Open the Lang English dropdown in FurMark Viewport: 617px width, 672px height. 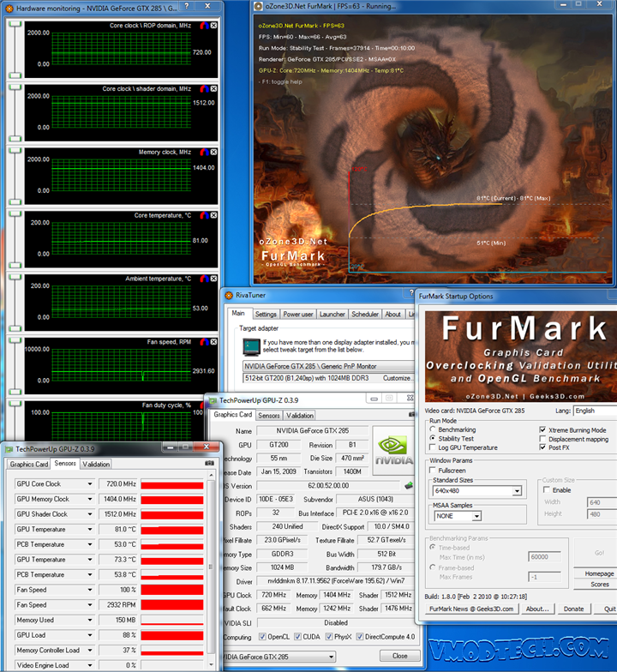click(595, 411)
